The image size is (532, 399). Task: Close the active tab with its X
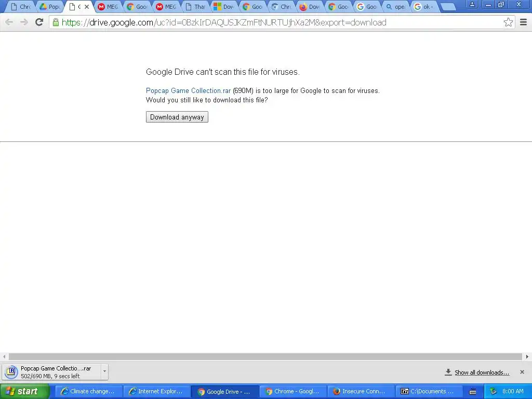coord(87,6)
